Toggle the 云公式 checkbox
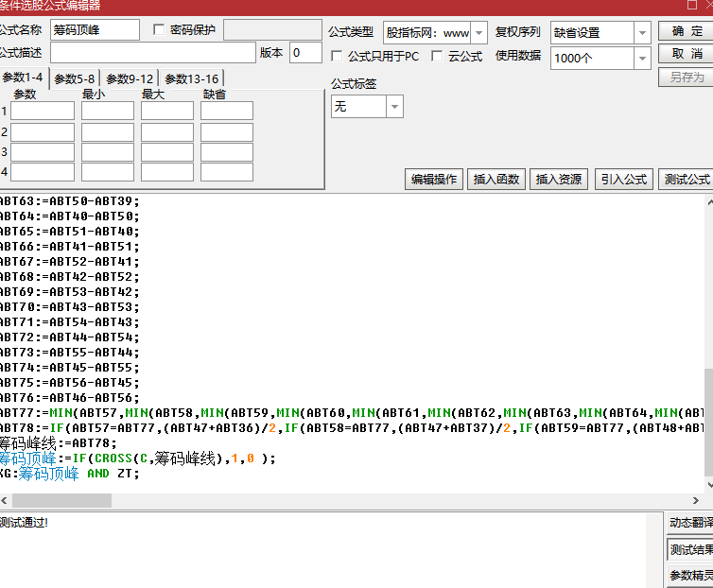 click(437, 57)
